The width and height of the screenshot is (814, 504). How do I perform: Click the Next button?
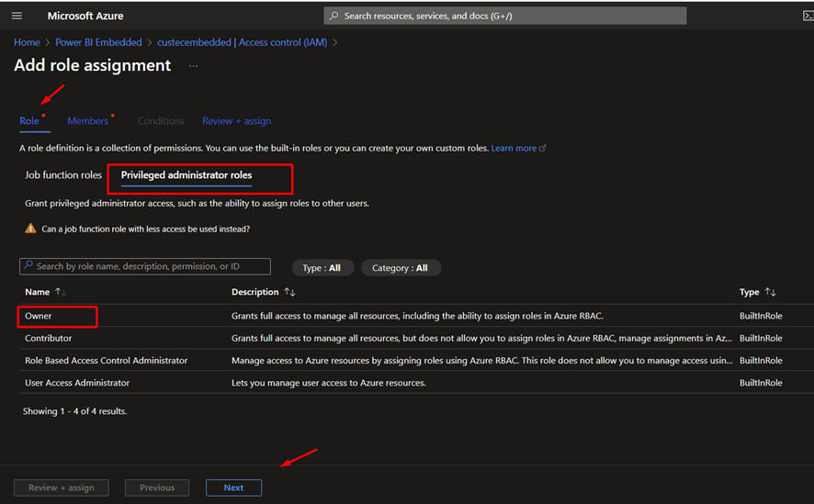tap(233, 487)
